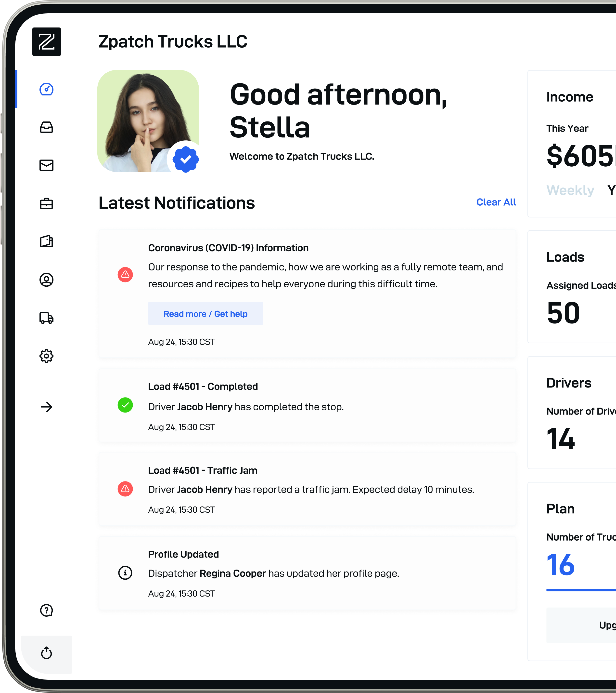Open settings gear icon in sidebar
Viewport: 616px width, 693px height.
pyautogui.click(x=46, y=356)
